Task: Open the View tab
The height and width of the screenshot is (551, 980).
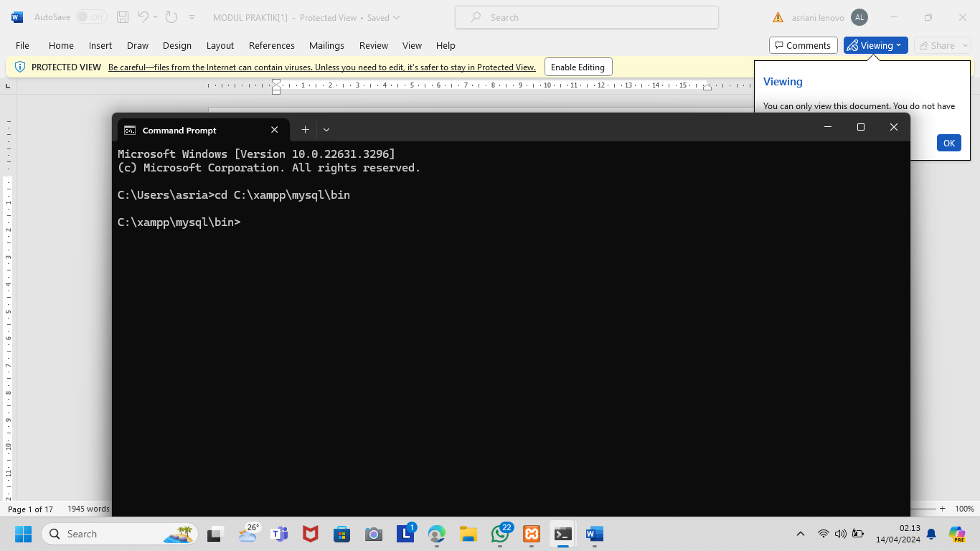Action: pyautogui.click(x=412, y=45)
